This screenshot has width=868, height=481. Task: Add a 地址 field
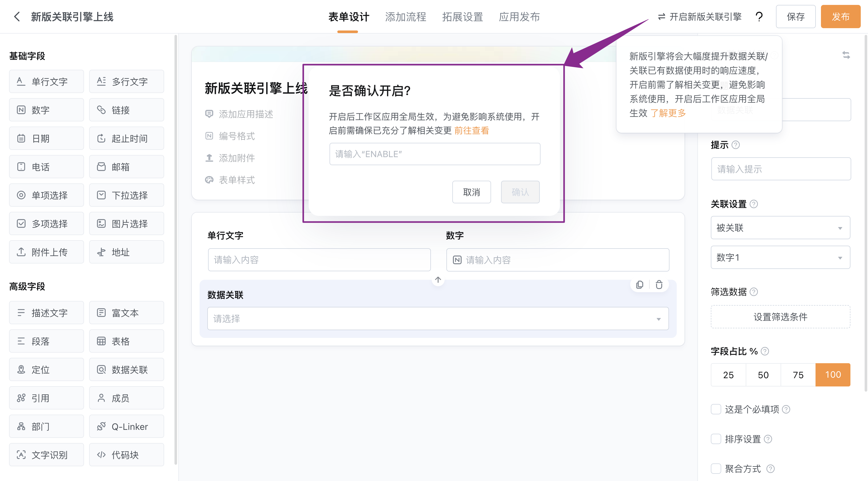(126, 252)
